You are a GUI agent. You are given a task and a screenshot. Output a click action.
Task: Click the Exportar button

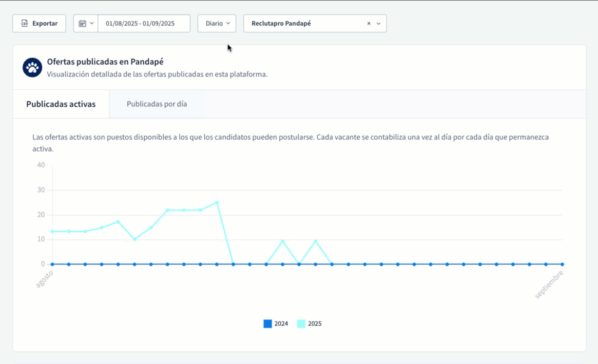coord(39,23)
